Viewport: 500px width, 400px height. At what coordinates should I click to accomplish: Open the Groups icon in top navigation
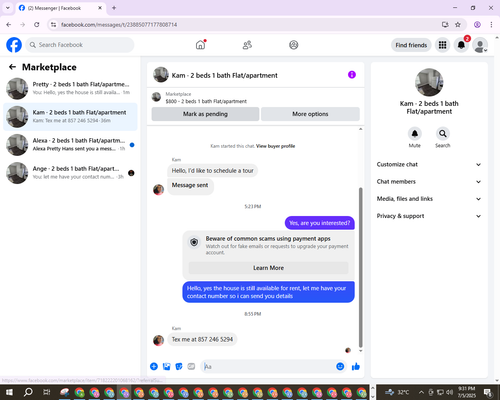pos(294,45)
